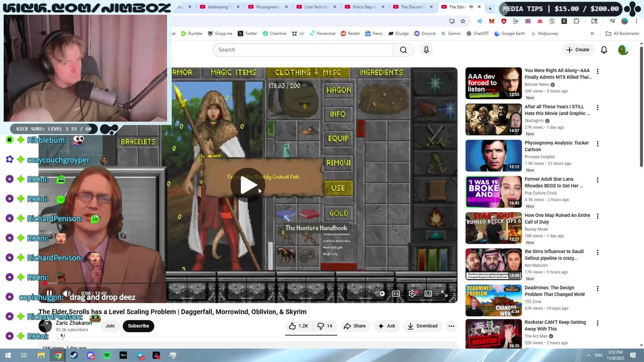Open more options for Deadmines video
Viewport: 644px width, 362px height.
pyautogui.click(x=597, y=289)
